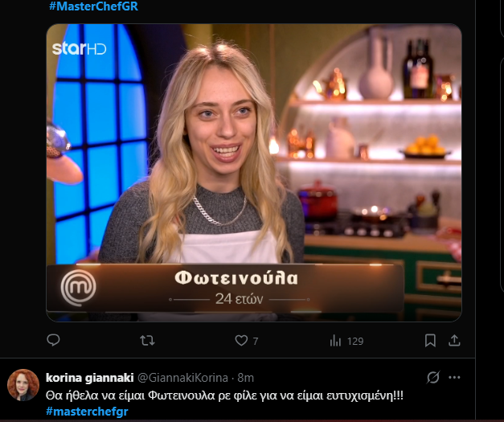Image resolution: width=504 pixels, height=422 pixels.
Task: Click the 129 views count
Action: pyautogui.click(x=355, y=341)
